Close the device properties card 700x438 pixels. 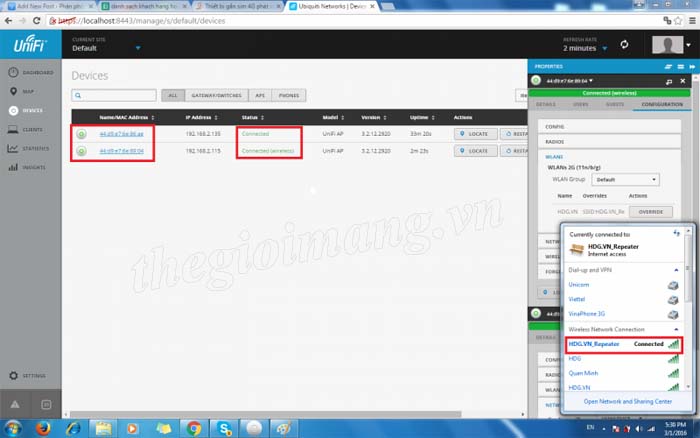point(683,81)
